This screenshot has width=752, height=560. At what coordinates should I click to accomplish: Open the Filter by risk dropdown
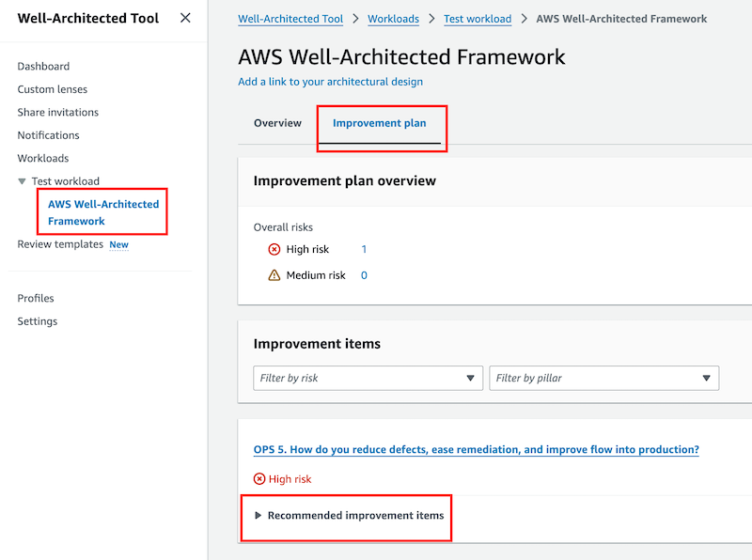point(368,379)
